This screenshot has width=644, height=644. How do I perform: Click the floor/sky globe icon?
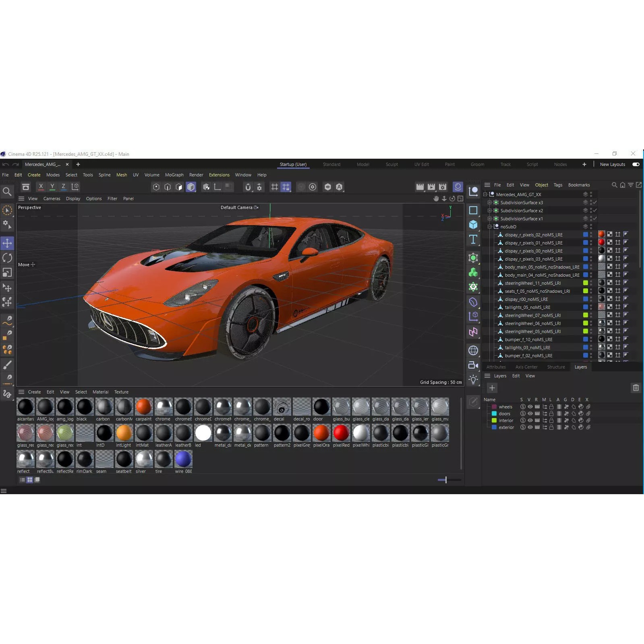(x=473, y=350)
